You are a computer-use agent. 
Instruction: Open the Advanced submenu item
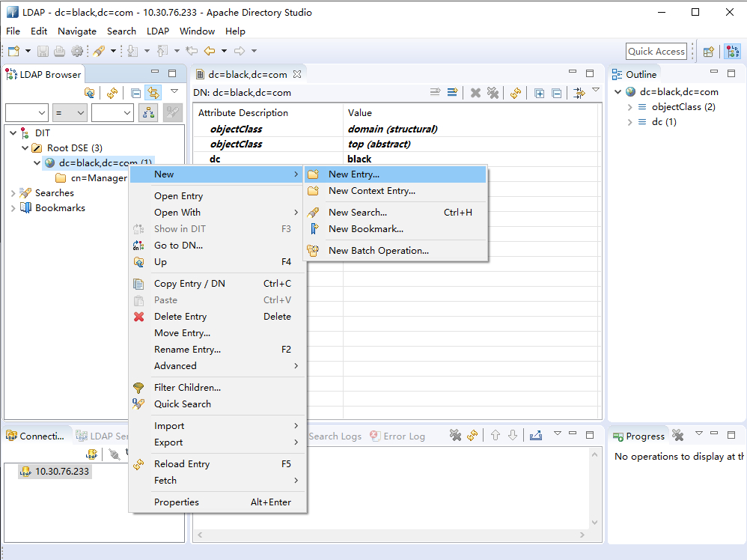[218, 366]
